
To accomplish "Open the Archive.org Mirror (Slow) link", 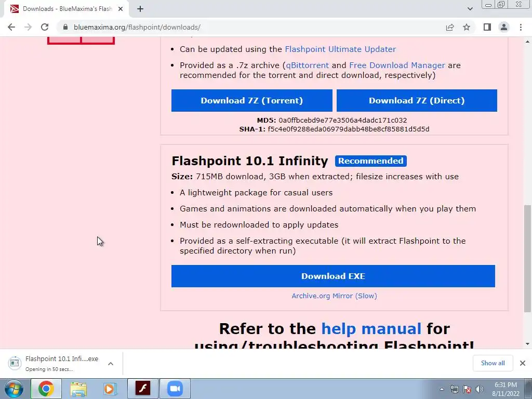I will (x=334, y=296).
